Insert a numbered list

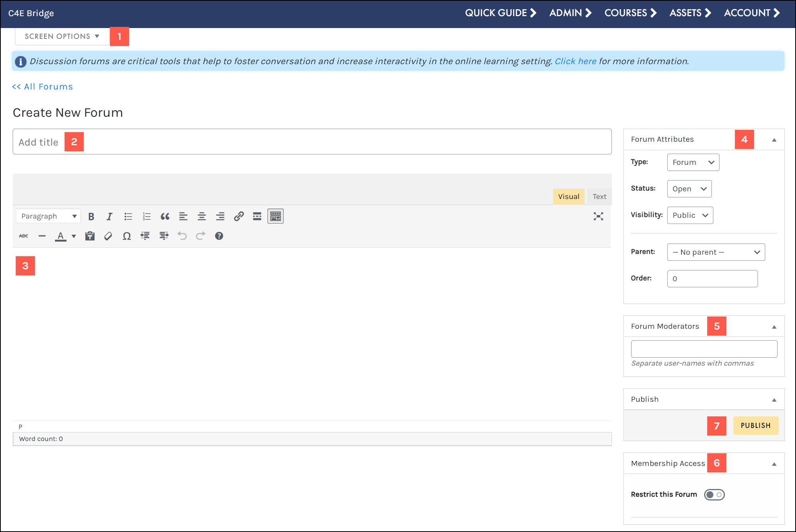coord(146,216)
